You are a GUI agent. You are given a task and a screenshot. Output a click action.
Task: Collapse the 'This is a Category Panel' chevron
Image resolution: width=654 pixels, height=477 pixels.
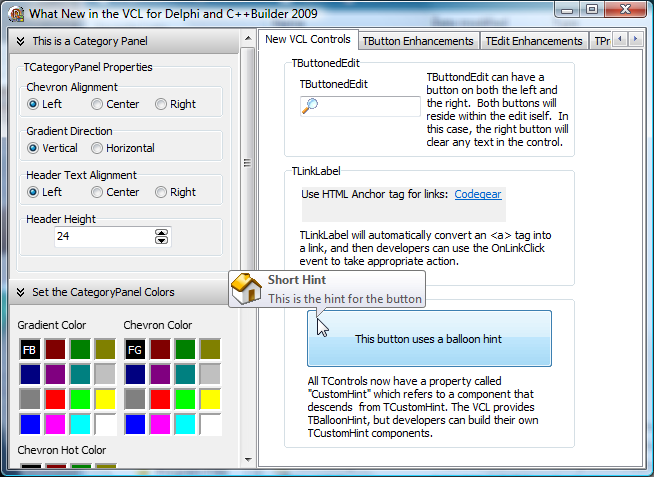(x=20, y=42)
